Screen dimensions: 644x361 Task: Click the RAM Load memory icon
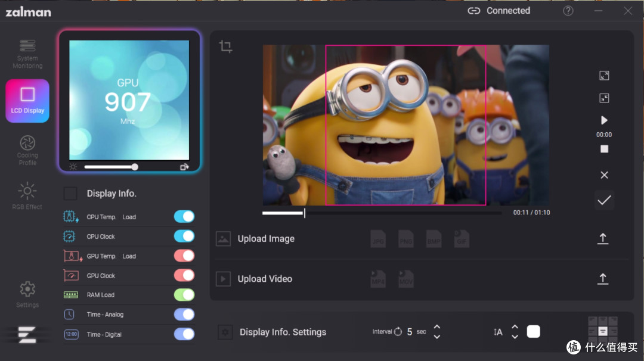tap(70, 295)
